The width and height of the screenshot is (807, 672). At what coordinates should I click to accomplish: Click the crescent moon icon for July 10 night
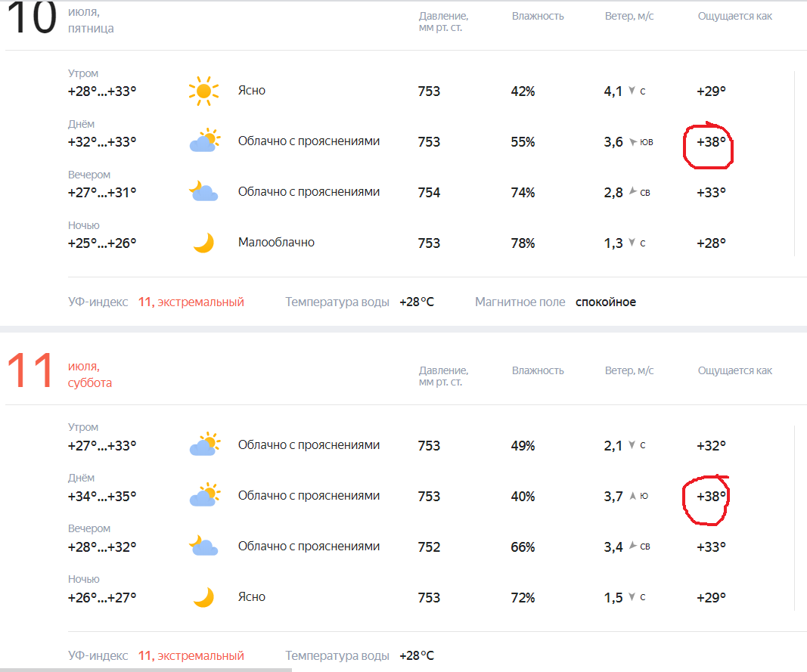point(203,243)
